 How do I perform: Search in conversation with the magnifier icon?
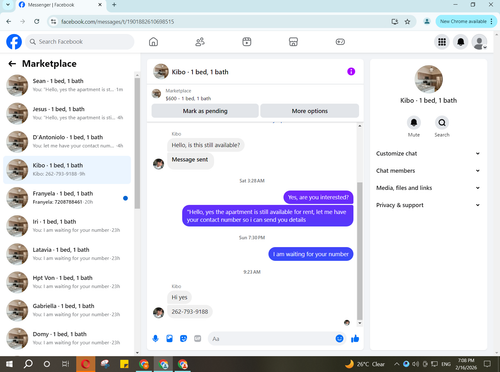pyautogui.click(x=442, y=123)
